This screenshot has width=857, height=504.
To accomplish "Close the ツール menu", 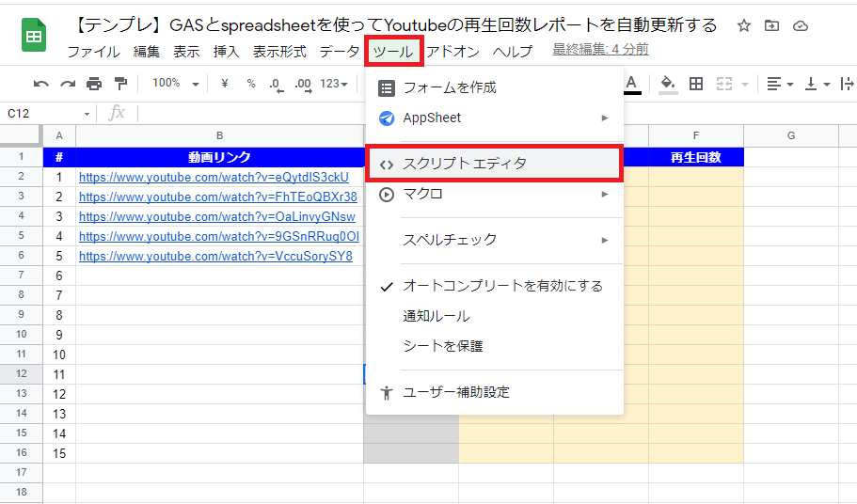I will pos(393,52).
